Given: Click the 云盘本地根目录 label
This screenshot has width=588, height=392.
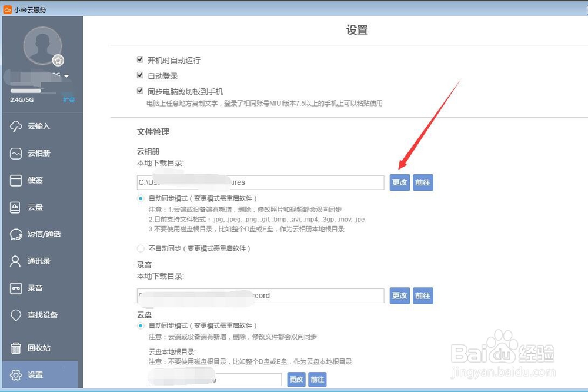Looking at the screenshot, I should pos(172,352).
